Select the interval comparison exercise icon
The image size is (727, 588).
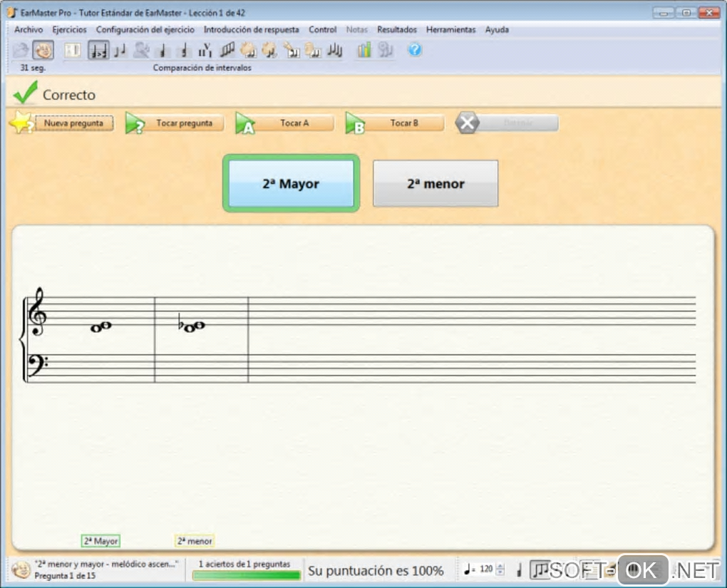click(98, 50)
